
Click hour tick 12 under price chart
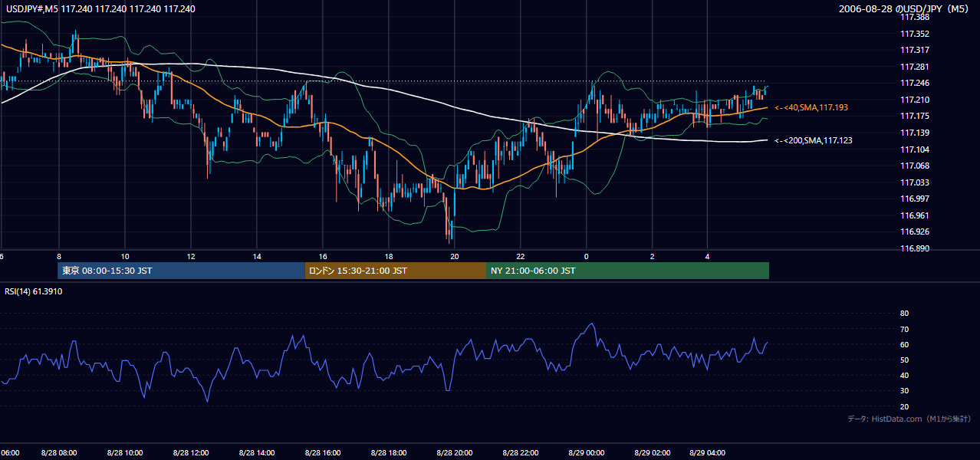[191, 256]
